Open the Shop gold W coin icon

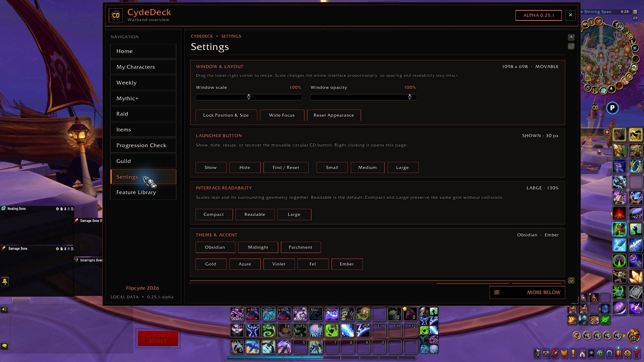(x=628, y=353)
